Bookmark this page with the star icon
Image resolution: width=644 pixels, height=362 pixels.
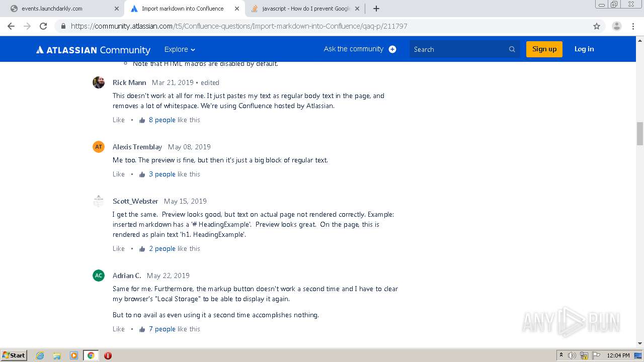point(597,26)
